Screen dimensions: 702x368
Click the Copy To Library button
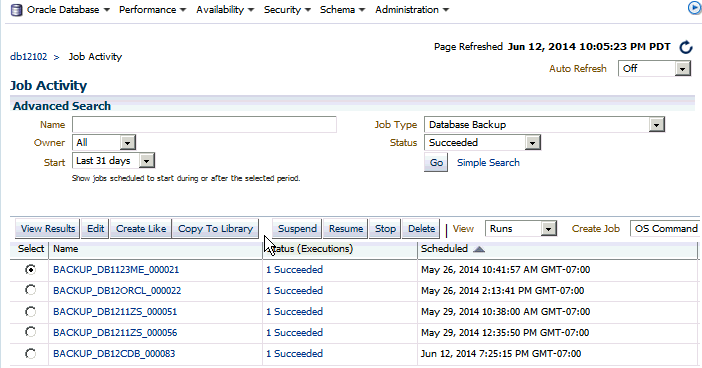(x=215, y=229)
